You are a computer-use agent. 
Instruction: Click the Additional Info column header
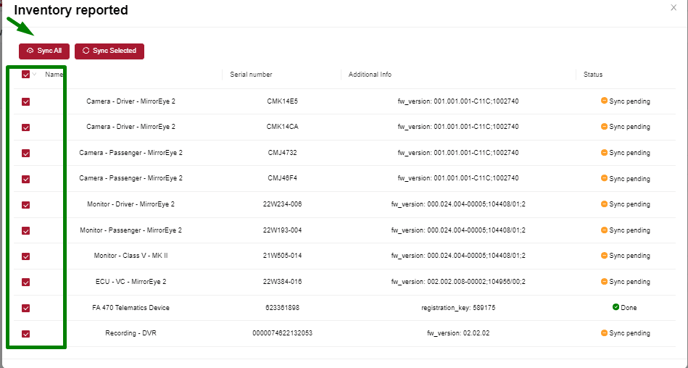[x=370, y=75]
